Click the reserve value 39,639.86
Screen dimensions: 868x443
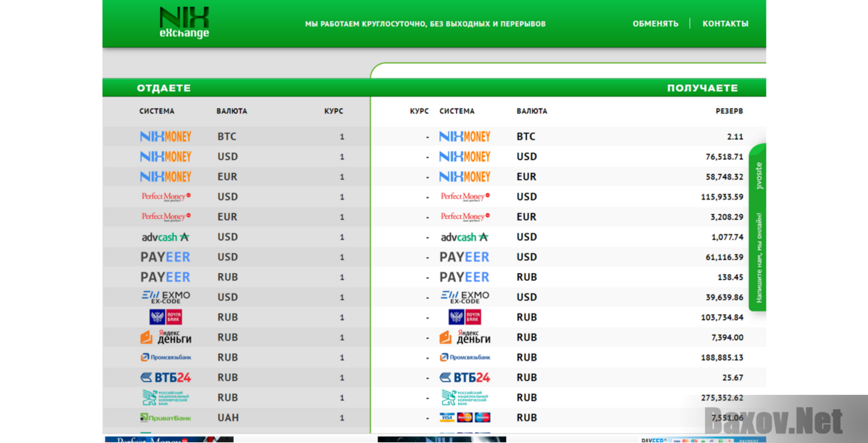tap(724, 297)
